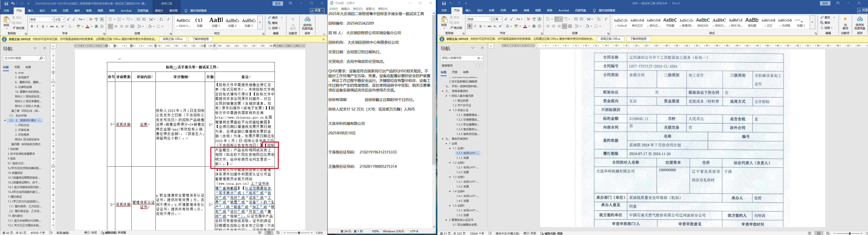Open the 格式(O) menu in Notepad

click(x=358, y=9)
